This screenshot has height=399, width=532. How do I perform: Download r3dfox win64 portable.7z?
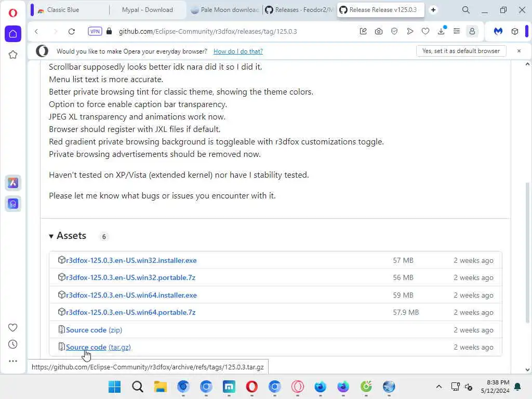[x=130, y=312]
